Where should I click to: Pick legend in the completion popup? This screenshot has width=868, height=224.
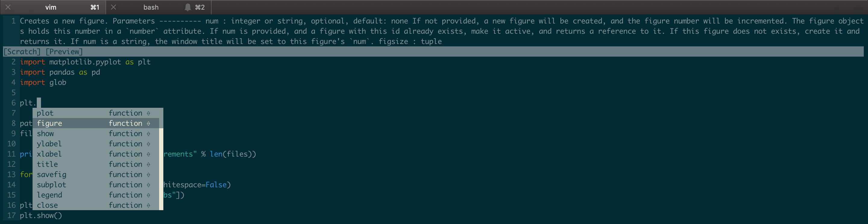(49, 195)
